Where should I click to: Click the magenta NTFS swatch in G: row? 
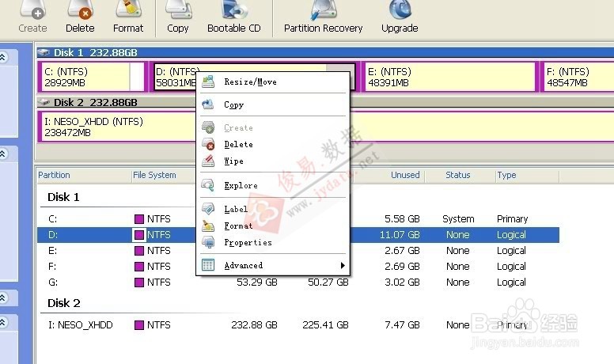tap(139, 282)
